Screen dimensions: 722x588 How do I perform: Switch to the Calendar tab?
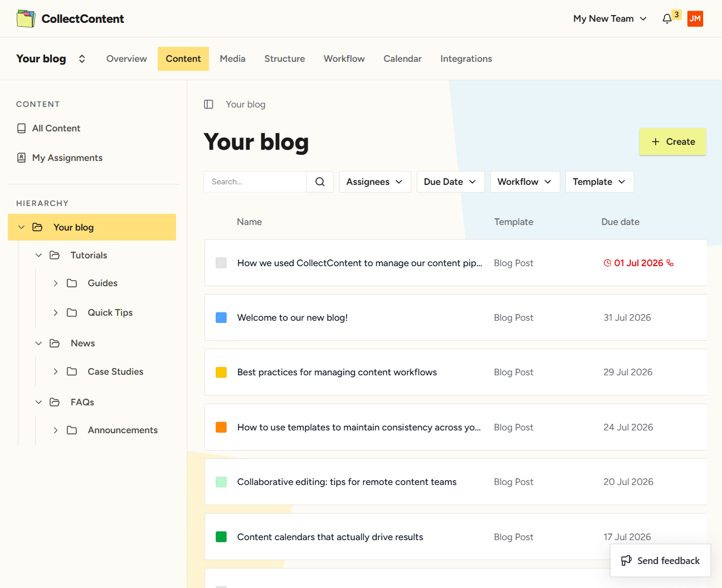click(x=402, y=58)
